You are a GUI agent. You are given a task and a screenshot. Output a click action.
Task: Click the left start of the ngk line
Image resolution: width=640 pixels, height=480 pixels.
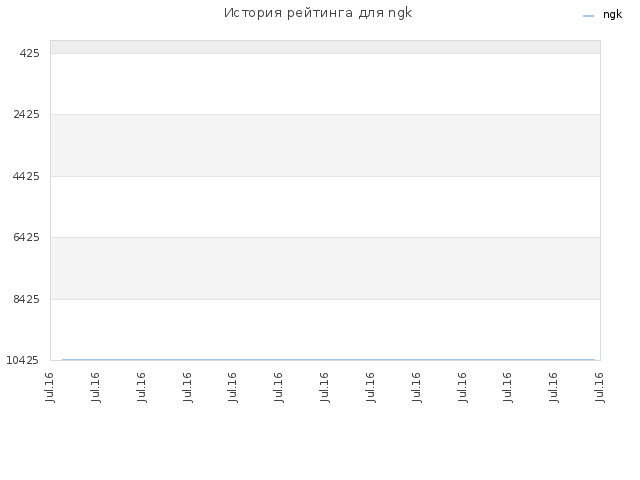62,360
